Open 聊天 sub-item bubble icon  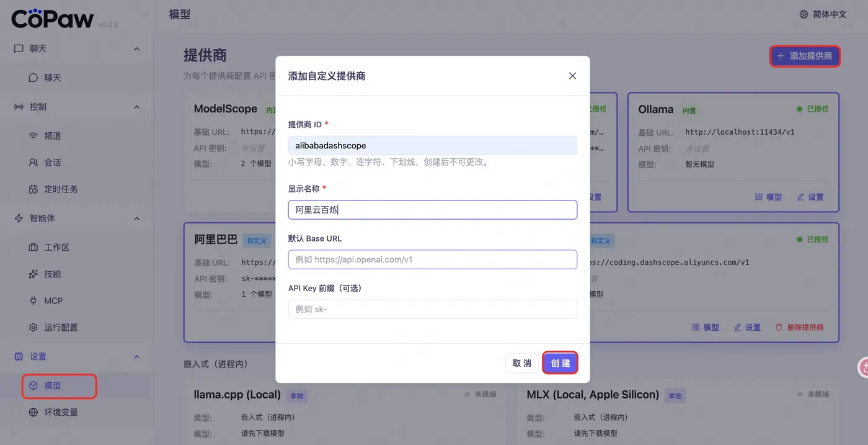click(33, 78)
